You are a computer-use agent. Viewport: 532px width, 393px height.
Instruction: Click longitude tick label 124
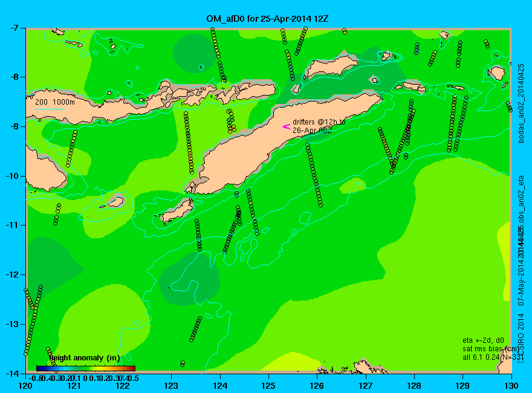(x=220, y=386)
